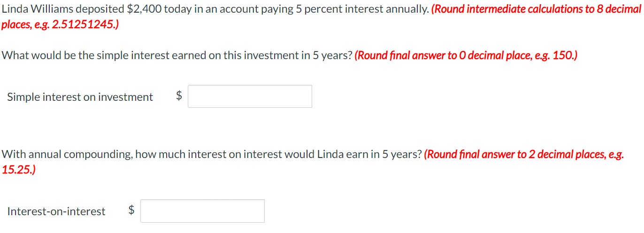Click the dollar sign beside Interest-on-interest field

tap(131, 210)
